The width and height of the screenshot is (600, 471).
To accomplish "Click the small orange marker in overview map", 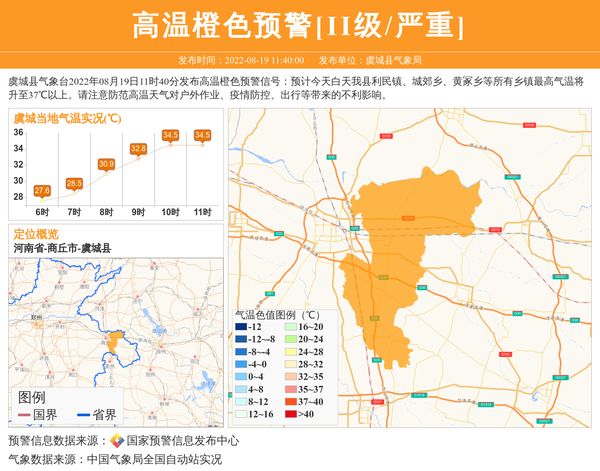I will 114,341.
